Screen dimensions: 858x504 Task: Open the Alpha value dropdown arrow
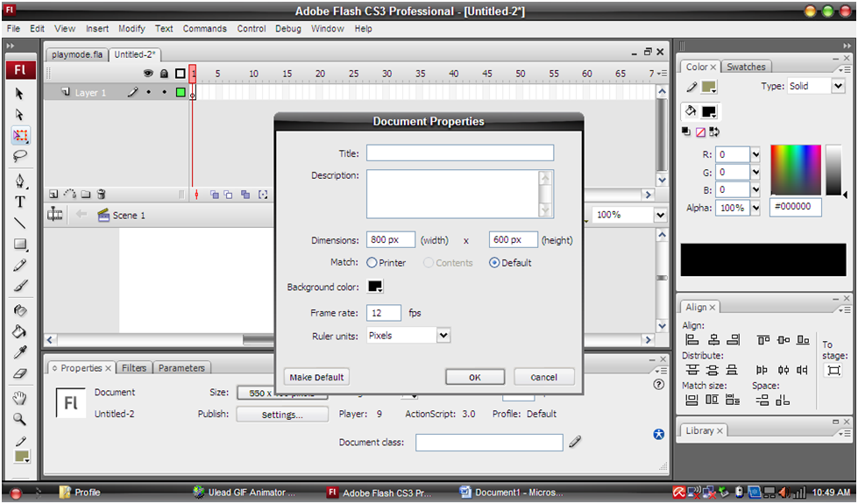pyautogui.click(x=755, y=208)
